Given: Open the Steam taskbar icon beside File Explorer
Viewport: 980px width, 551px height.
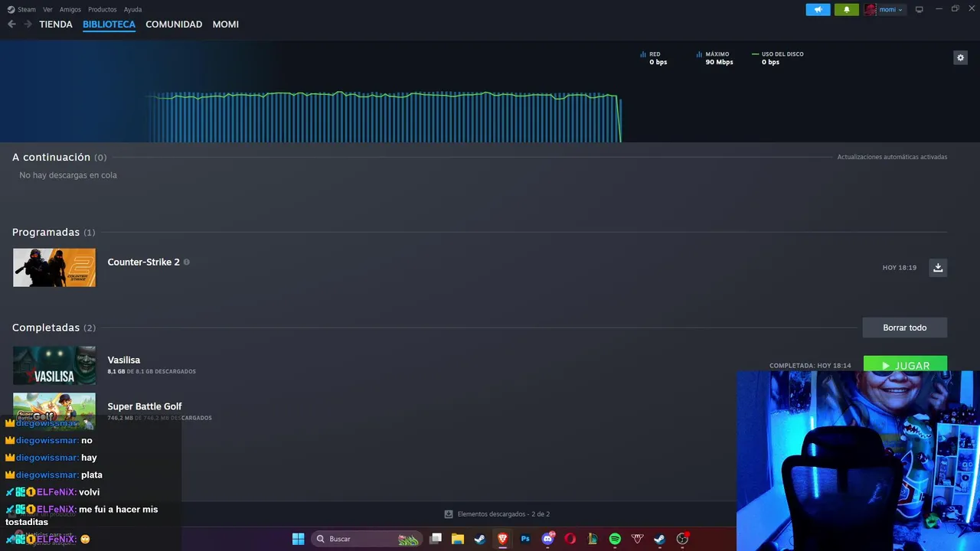Looking at the screenshot, I should click(479, 539).
